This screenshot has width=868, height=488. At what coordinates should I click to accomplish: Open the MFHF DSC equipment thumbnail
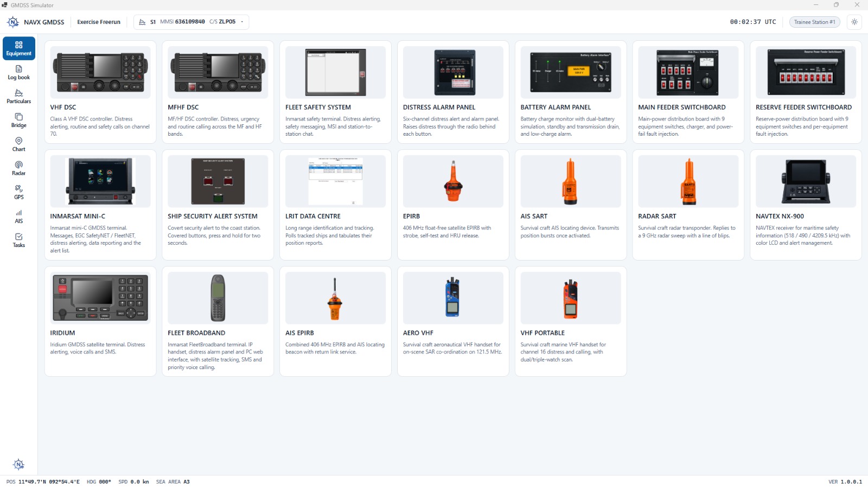[218, 72]
